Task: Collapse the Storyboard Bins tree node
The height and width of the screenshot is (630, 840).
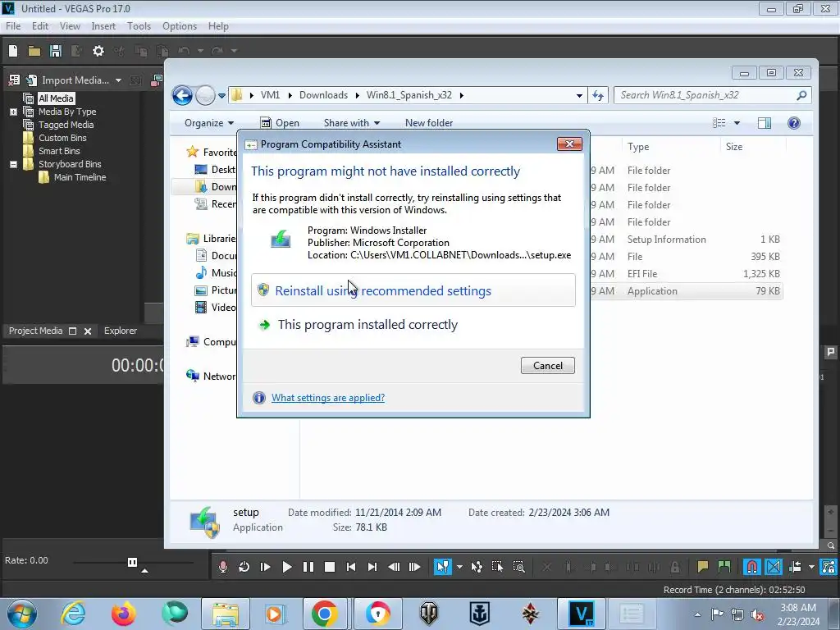Action: click(x=13, y=164)
